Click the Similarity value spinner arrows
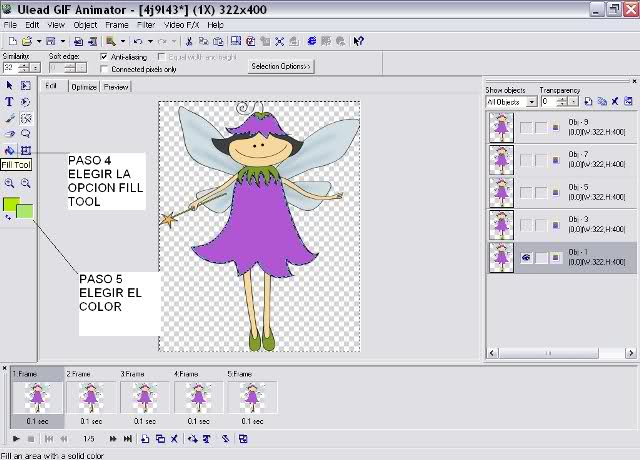 (x=24, y=68)
